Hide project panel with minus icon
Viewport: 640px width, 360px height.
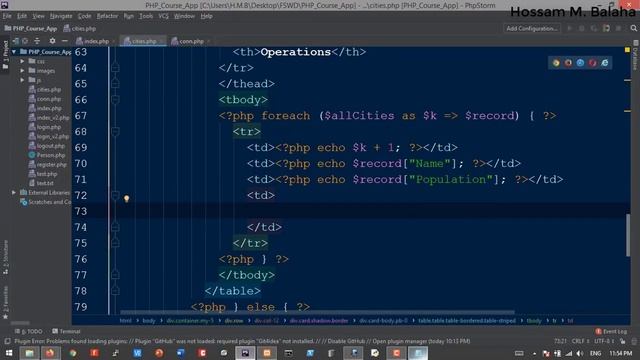click(64, 41)
